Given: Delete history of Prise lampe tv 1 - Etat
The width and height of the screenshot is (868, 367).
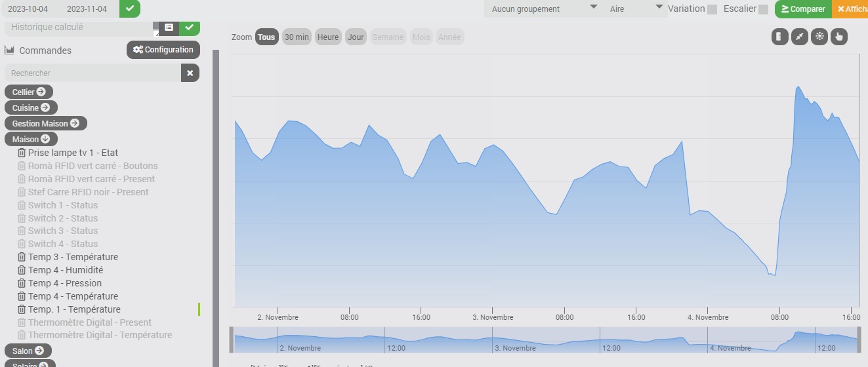Looking at the screenshot, I should click(x=22, y=153).
